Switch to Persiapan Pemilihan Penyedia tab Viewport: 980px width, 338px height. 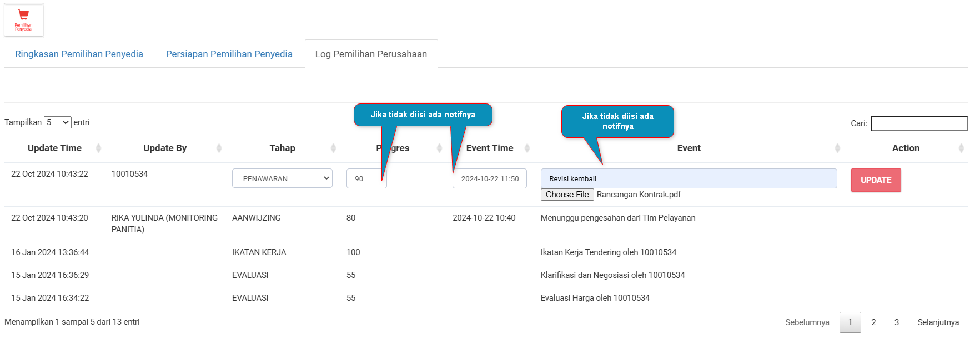pyautogui.click(x=229, y=54)
